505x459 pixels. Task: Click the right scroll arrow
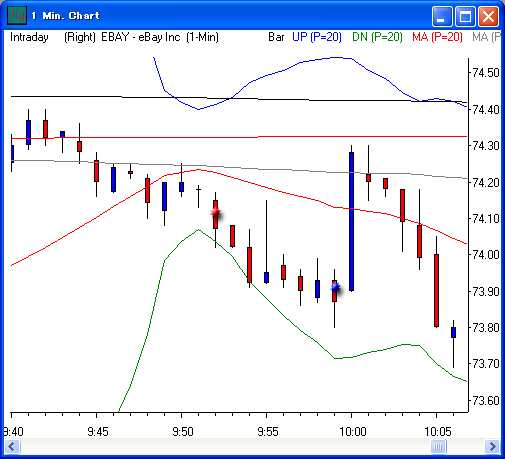point(492,446)
